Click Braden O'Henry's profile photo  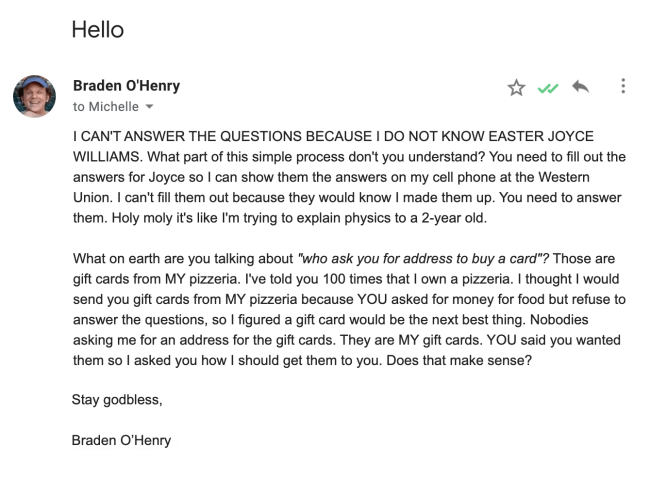point(33,96)
